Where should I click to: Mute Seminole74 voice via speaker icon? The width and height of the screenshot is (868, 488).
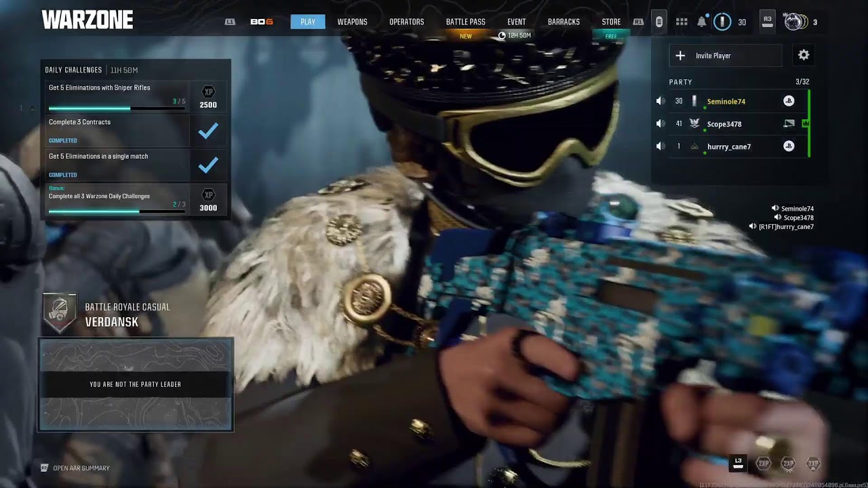pos(660,101)
